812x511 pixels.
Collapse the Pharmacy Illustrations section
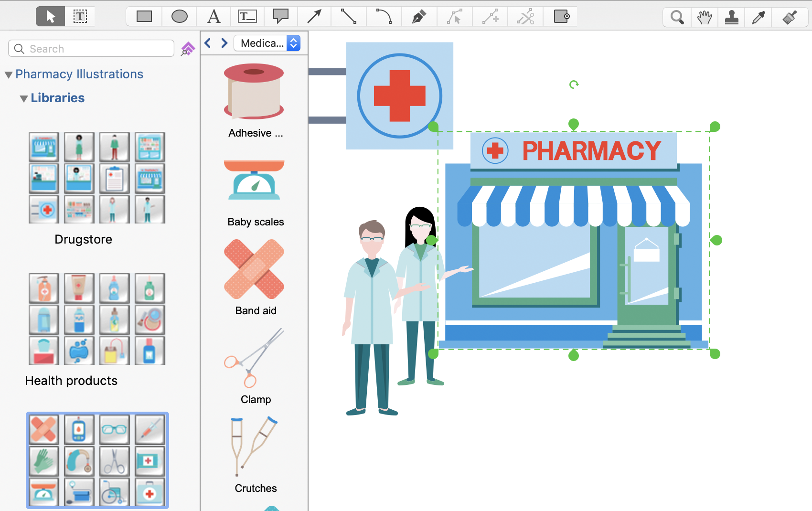coord(9,75)
